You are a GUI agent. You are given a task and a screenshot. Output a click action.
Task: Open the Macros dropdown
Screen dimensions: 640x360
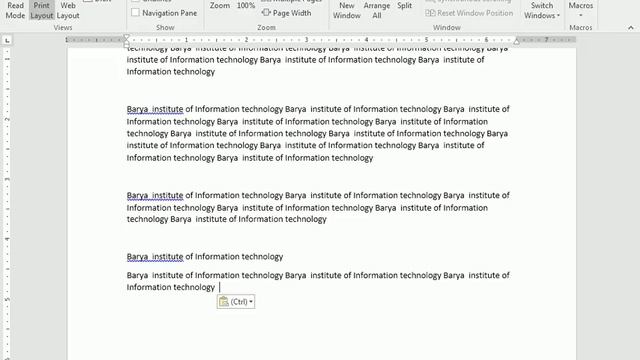580,10
